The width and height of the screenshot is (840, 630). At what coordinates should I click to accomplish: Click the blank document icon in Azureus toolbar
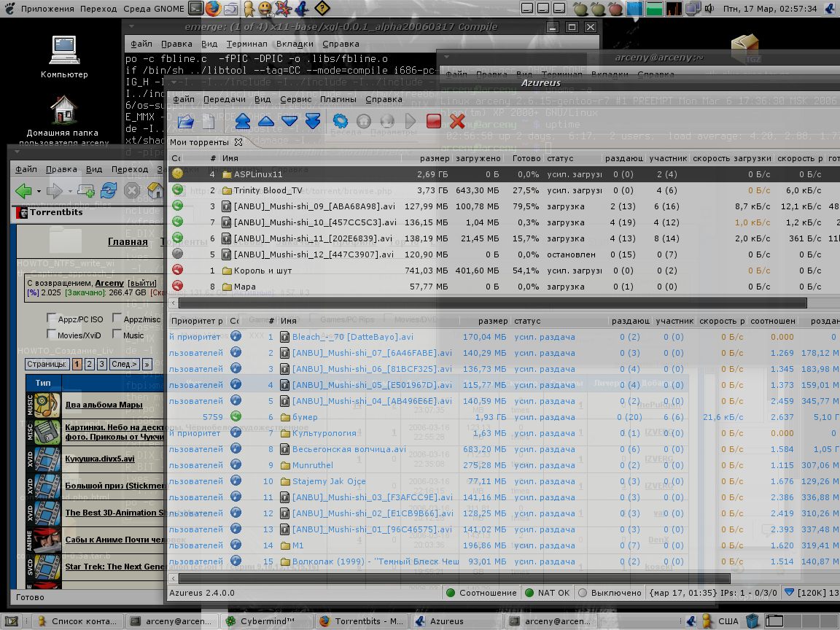tap(209, 121)
